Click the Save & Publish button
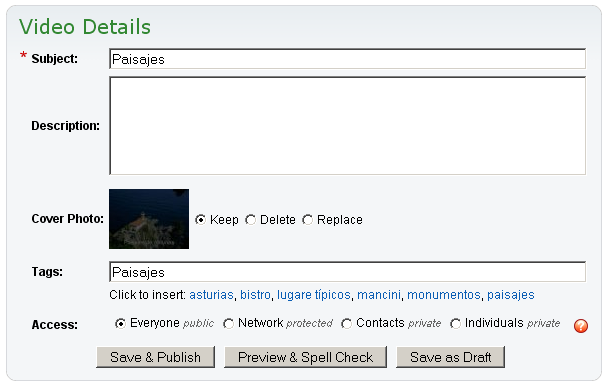 tap(155, 357)
